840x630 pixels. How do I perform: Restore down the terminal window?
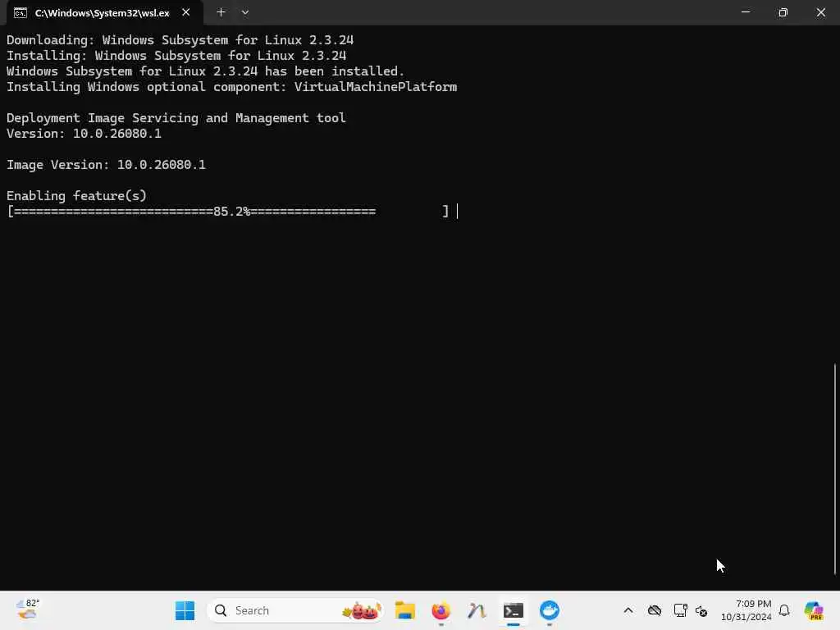coord(783,12)
